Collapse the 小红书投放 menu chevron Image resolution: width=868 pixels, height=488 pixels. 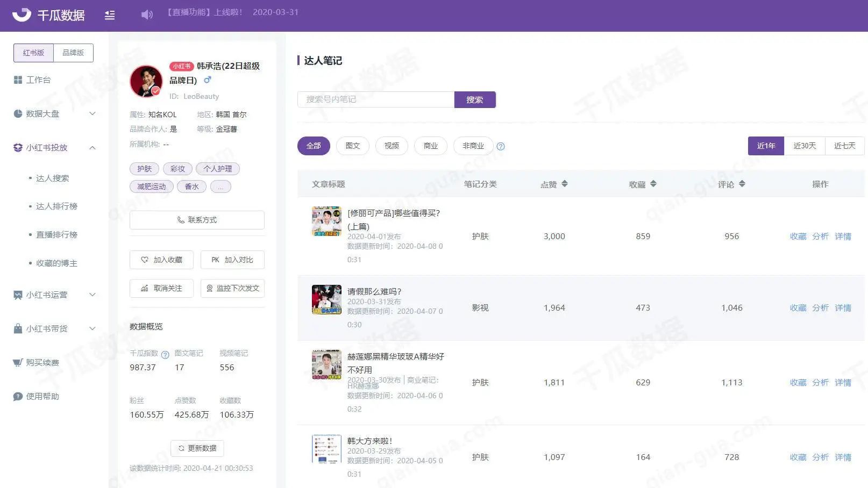[93, 147]
